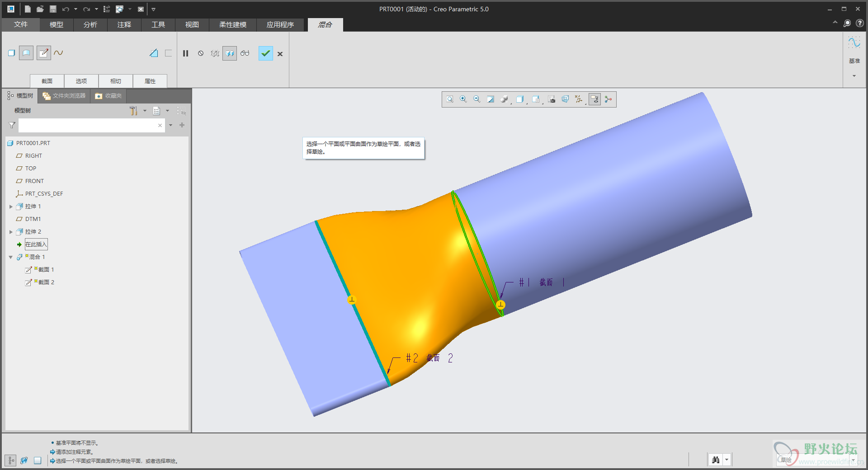Toggle perspective view icon

[565, 99]
